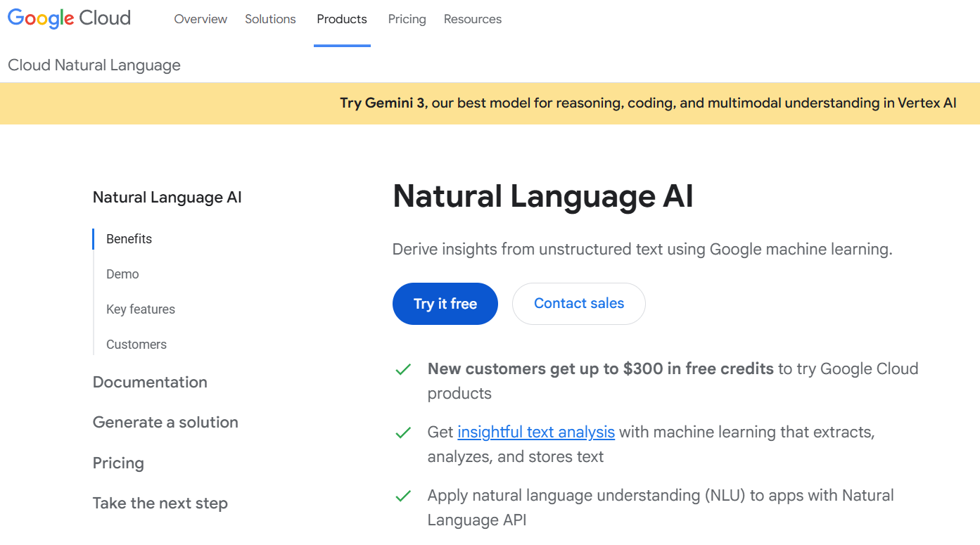
Task: Open the Documentation section
Action: coord(150,382)
